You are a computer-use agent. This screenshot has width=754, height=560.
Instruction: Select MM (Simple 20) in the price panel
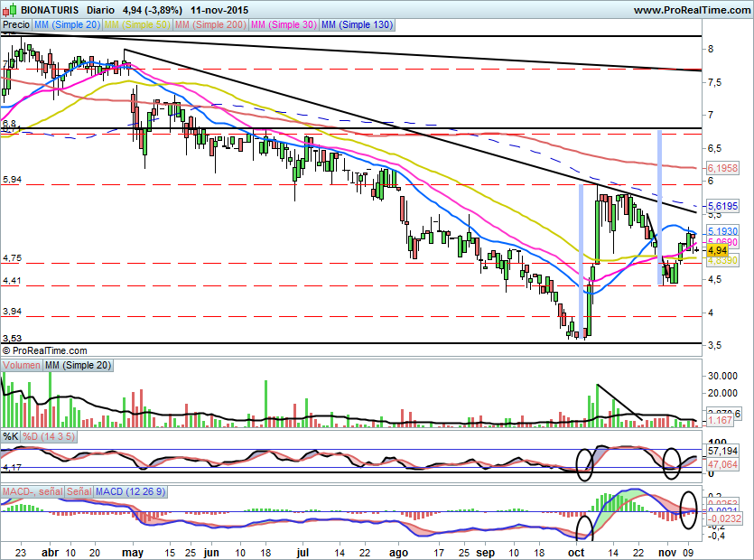coord(67,25)
